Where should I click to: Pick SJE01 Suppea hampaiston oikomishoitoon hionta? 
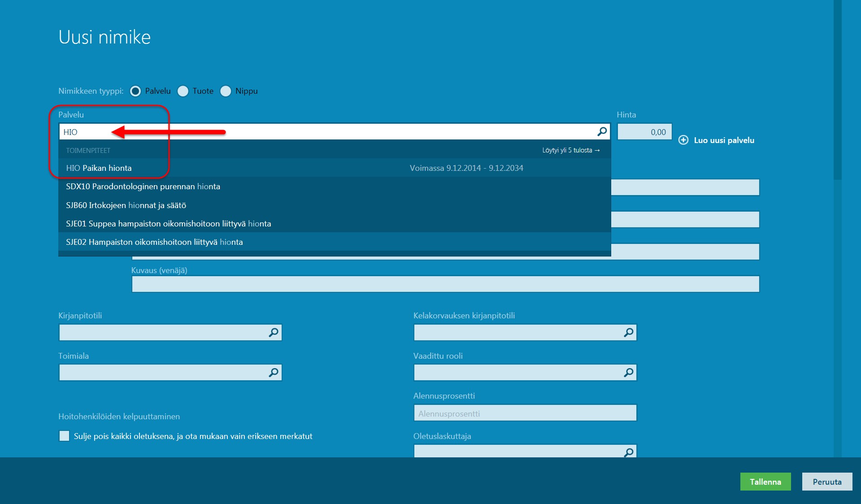click(x=168, y=224)
